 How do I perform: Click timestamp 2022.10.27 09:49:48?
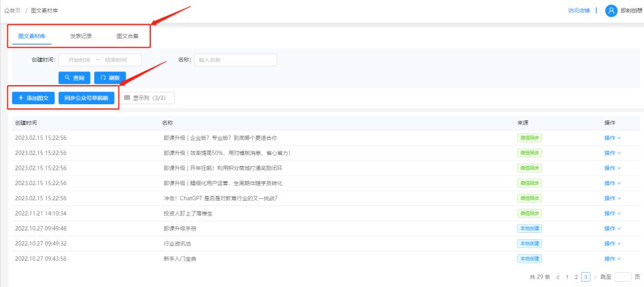pyautogui.click(x=41, y=229)
